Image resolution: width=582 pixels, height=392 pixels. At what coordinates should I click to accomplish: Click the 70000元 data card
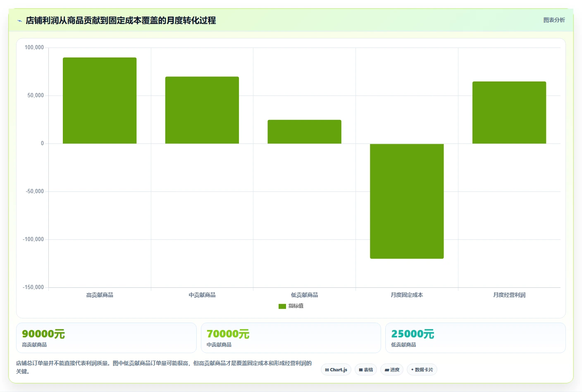click(x=291, y=338)
